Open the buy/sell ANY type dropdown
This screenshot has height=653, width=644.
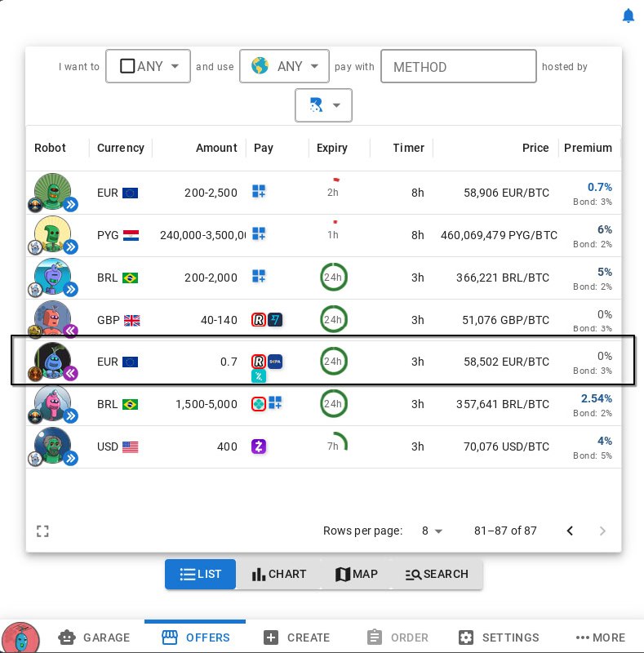click(x=148, y=66)
